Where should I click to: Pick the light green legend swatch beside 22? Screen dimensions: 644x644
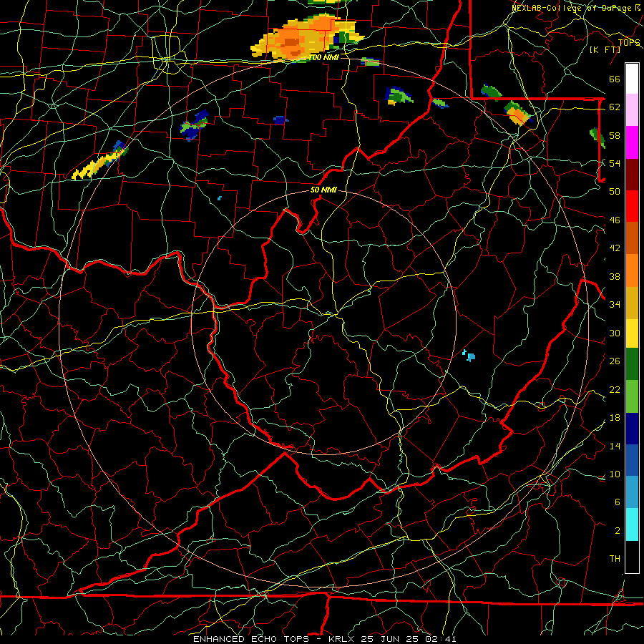click(632, 396)
